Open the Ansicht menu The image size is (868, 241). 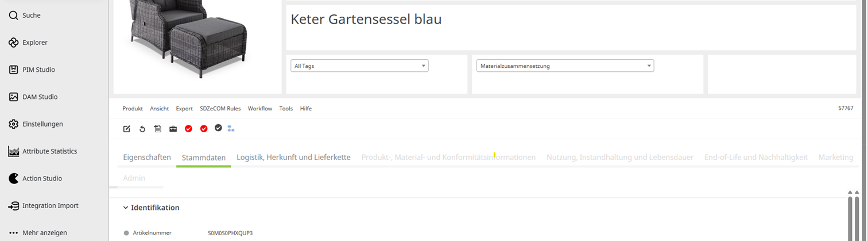pyautogui.click(x=160, y=108)
